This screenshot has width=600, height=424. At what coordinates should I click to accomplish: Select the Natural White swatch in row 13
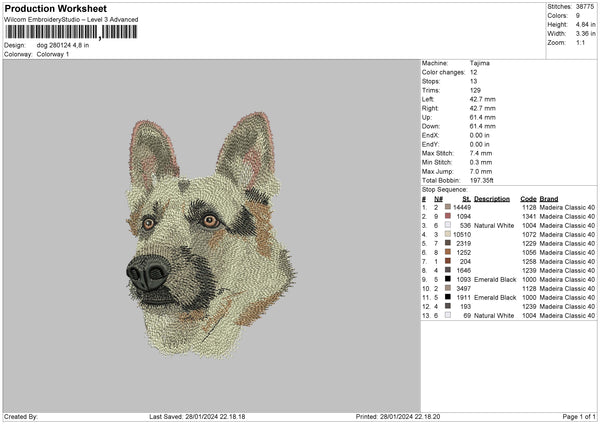(447, 315)
